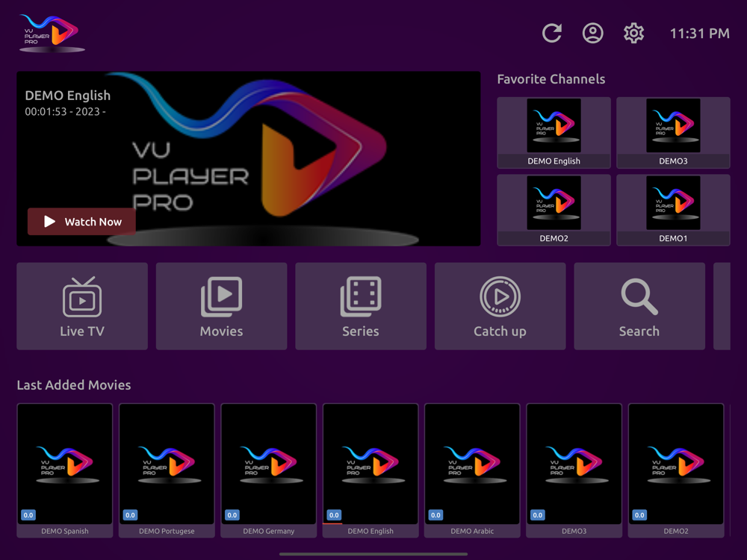Open the Movies tile

tap(222, 306)
